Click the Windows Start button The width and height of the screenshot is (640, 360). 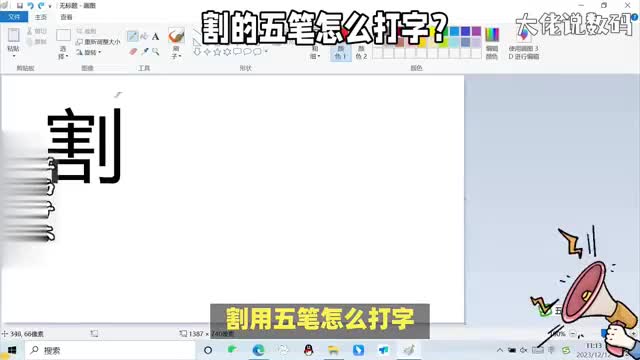point(12,350)
